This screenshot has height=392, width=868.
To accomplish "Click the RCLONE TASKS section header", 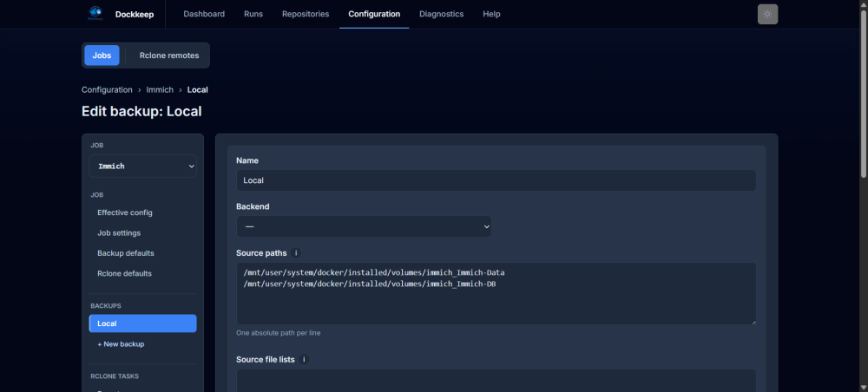I will [x=115, y=376].
